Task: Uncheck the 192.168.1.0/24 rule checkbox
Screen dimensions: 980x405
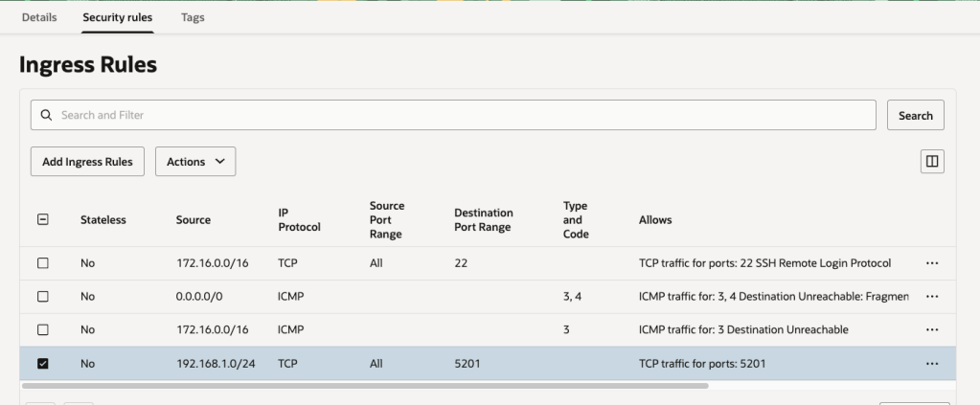Action: coord(42,364)
